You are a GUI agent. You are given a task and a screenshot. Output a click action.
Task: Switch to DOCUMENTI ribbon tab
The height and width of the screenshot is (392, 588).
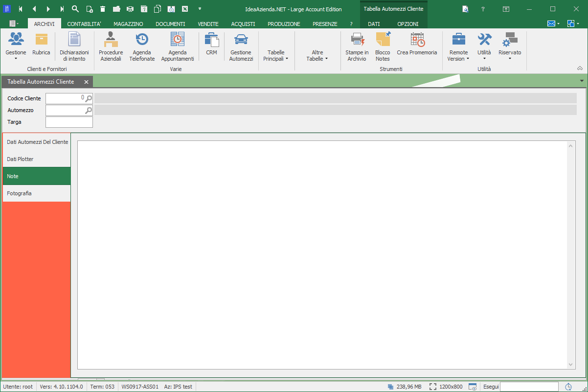point(170,23)
